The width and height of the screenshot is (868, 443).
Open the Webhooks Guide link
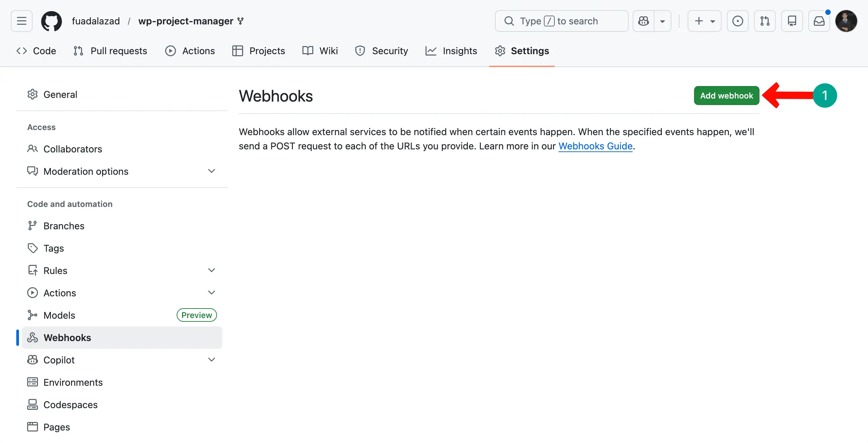click(596, 146)
